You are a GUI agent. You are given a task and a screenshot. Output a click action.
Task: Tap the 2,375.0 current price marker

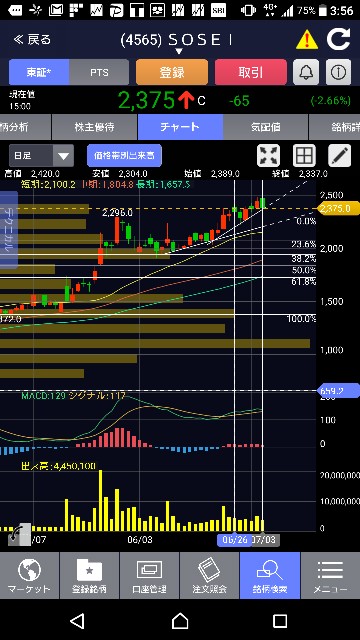338,209
